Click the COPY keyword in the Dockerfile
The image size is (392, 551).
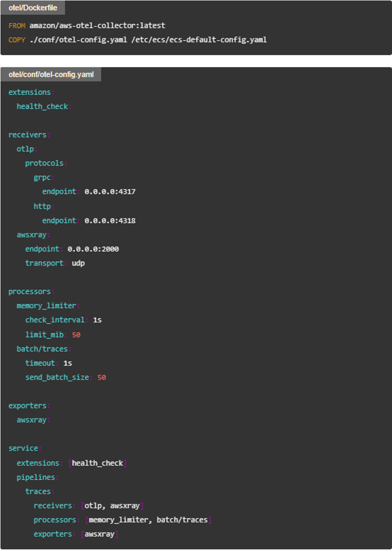17,40
